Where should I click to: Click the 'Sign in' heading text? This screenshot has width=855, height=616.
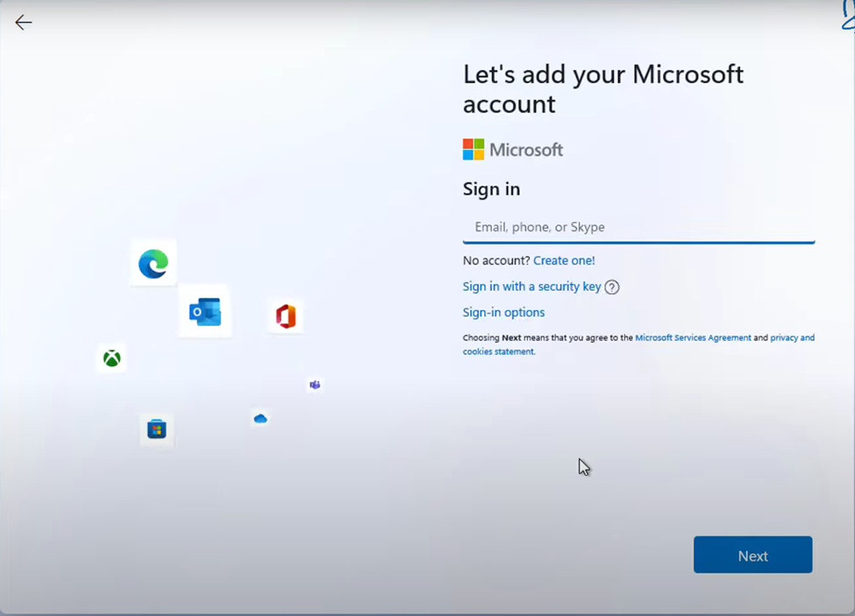(491, 189)
